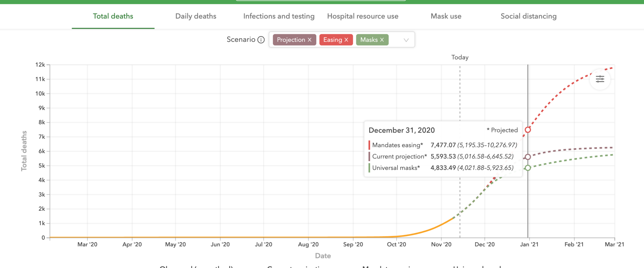The width and height of the screenshot is (644, 268).
Task: Select the Total deaths tab
Action: coord(113,16)
